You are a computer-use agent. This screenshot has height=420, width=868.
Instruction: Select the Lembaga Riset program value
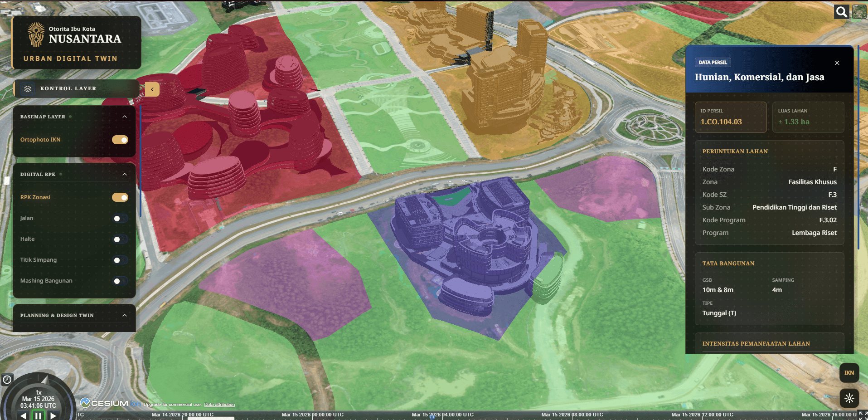tap(814, 233)
